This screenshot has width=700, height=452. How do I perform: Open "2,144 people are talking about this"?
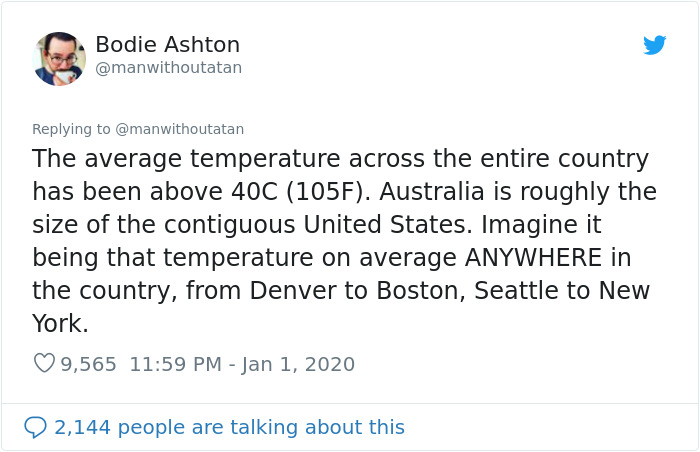point(229,427)
